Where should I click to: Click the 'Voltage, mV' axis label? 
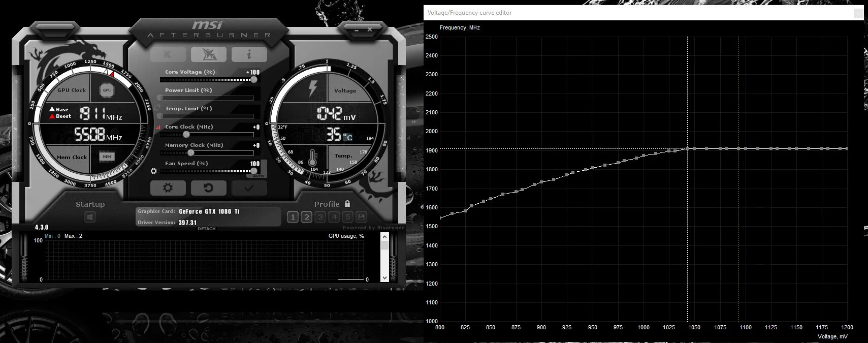[x=832, y=336]
